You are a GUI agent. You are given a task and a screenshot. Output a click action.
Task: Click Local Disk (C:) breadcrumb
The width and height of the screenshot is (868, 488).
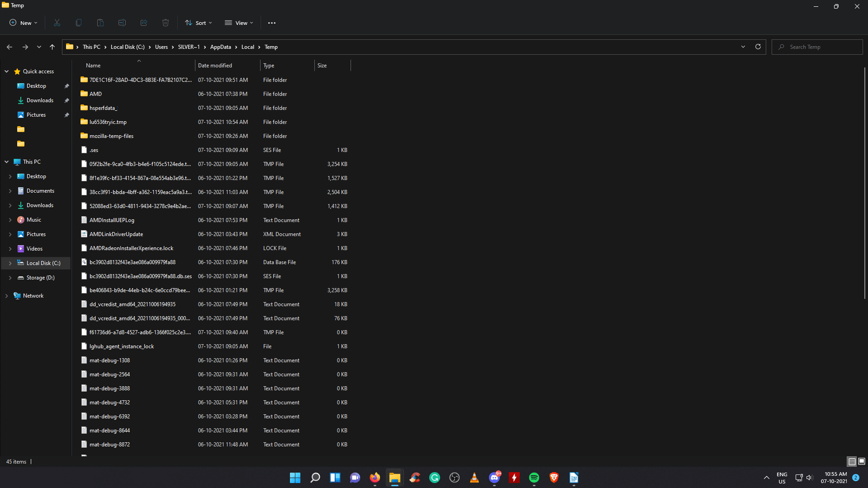(x=128, y=47)
